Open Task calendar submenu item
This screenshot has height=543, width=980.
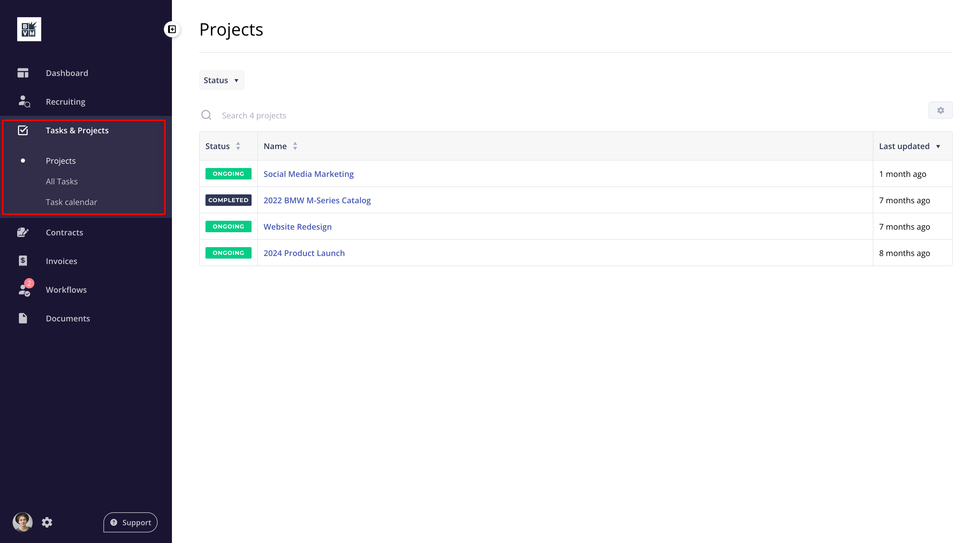[72, 202]
